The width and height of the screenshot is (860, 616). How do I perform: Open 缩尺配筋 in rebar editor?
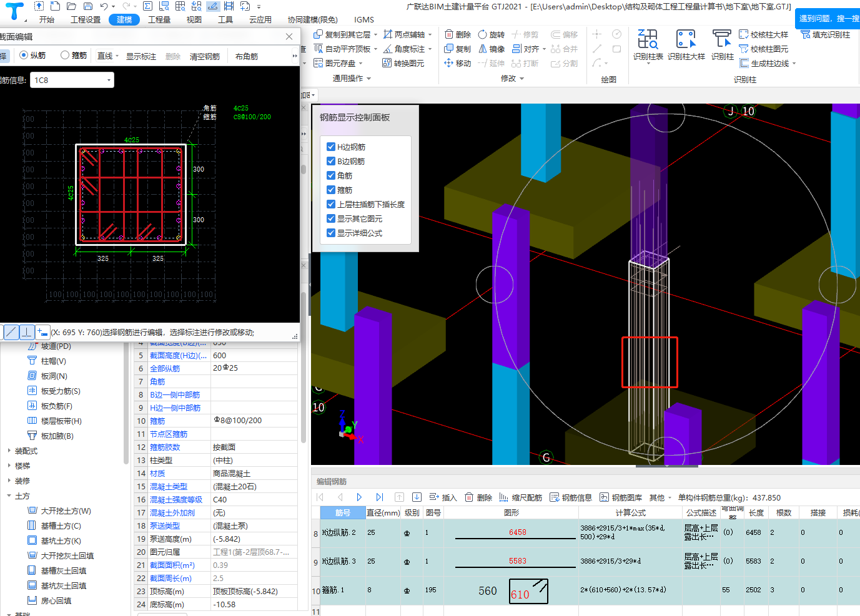pyautogui.click(x=520, y=497)
